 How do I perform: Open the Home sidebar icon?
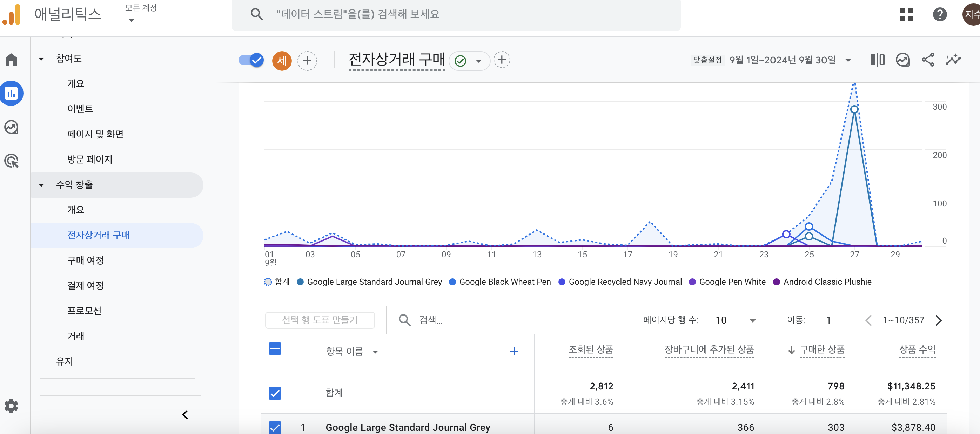tap(12, 60)
